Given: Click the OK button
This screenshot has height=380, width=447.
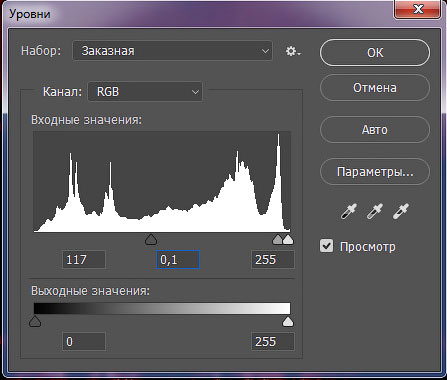Looking at the screenshot, I should click(375, 53).
